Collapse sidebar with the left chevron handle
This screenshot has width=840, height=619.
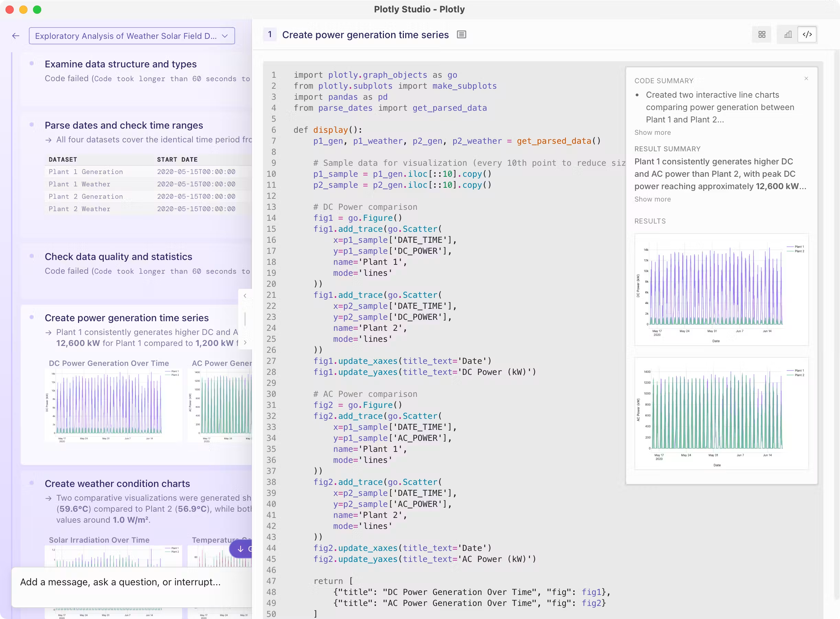click(x=245, y=296)
